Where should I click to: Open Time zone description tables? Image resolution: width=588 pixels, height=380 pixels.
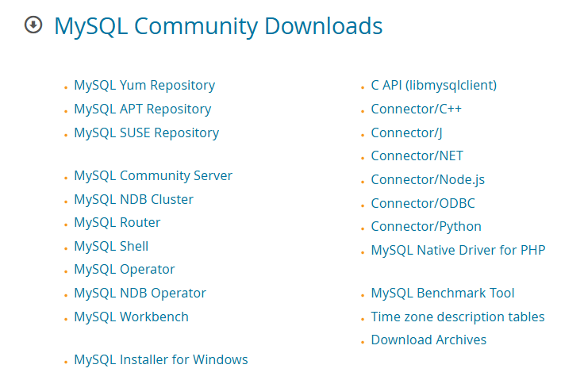(458, 317)
